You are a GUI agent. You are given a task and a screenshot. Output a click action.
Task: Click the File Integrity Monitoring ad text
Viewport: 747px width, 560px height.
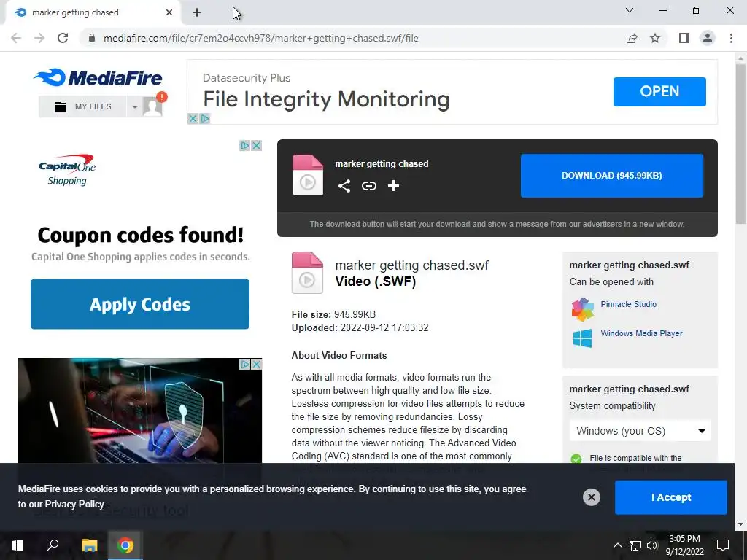click(326, 99)
